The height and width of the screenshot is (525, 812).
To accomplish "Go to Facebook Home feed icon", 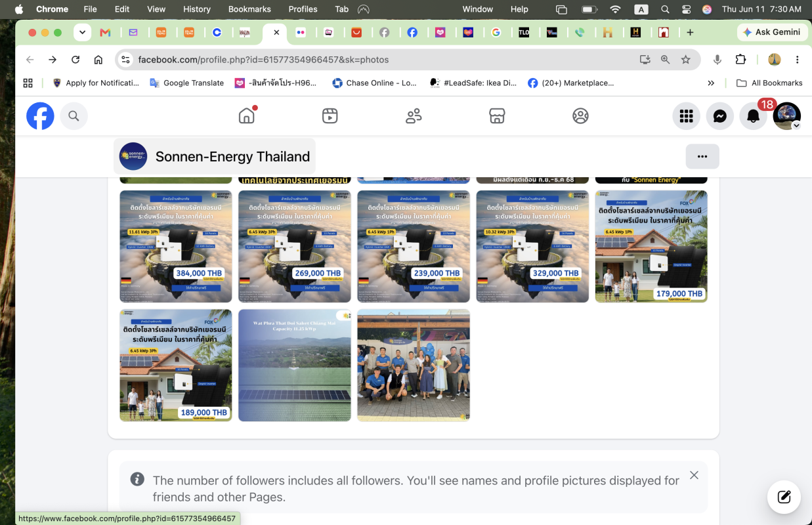I will [x=247, y=116].
